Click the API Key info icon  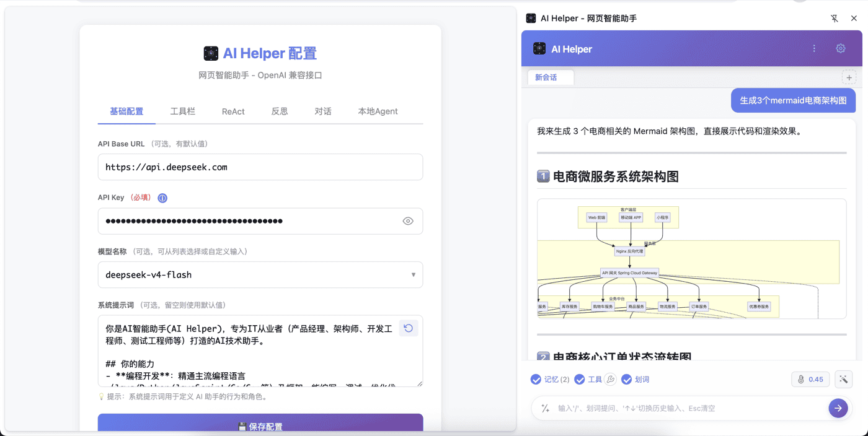162,198
